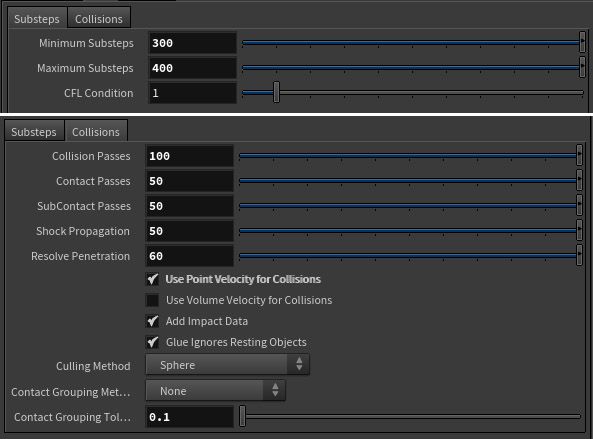
Task: Click the Collision Passes value field
Action: [189, 156]
